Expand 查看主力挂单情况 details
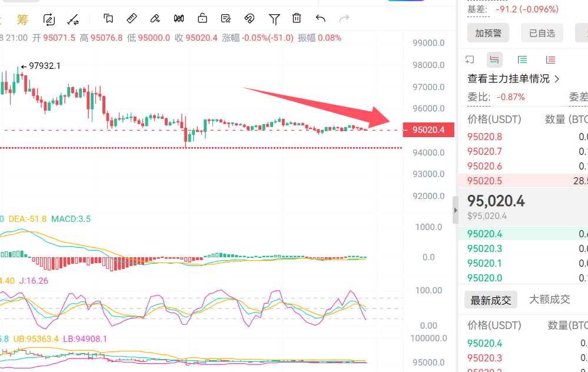The height and width of the screenshot is (372, 588). 513,78
